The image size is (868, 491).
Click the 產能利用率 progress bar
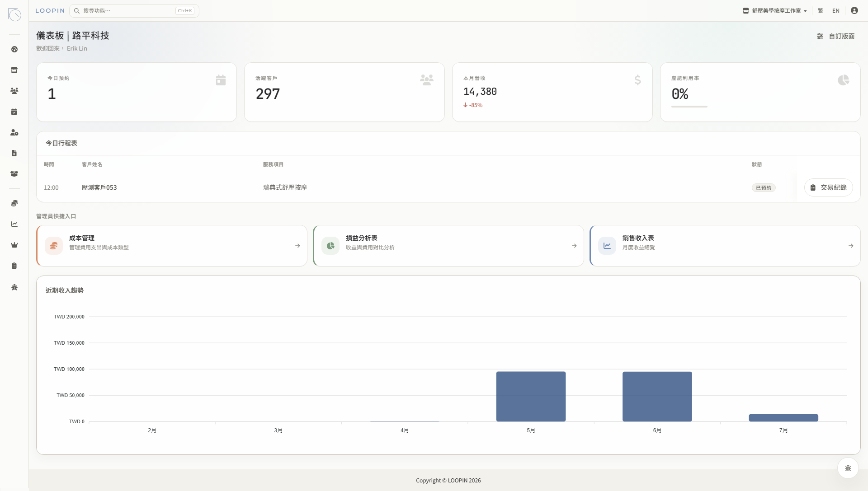click(x=689, y=107)
